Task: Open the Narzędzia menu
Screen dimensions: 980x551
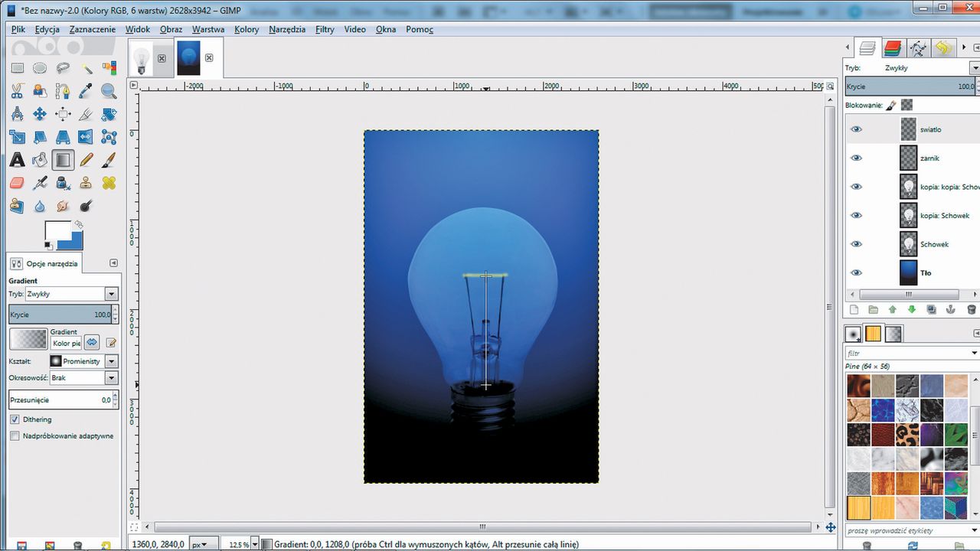Action: pos(287,30)
